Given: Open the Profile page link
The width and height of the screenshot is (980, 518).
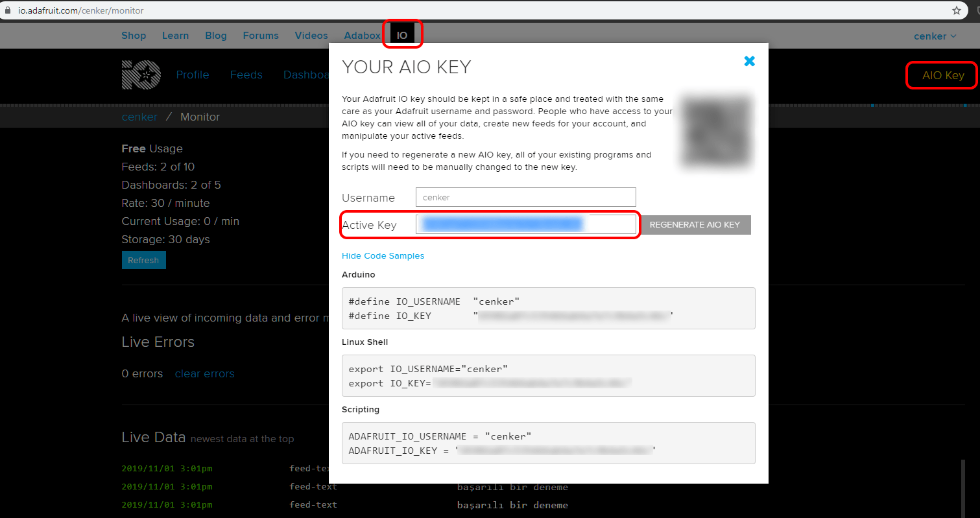Looking at the screenshot, I should 193,75.
